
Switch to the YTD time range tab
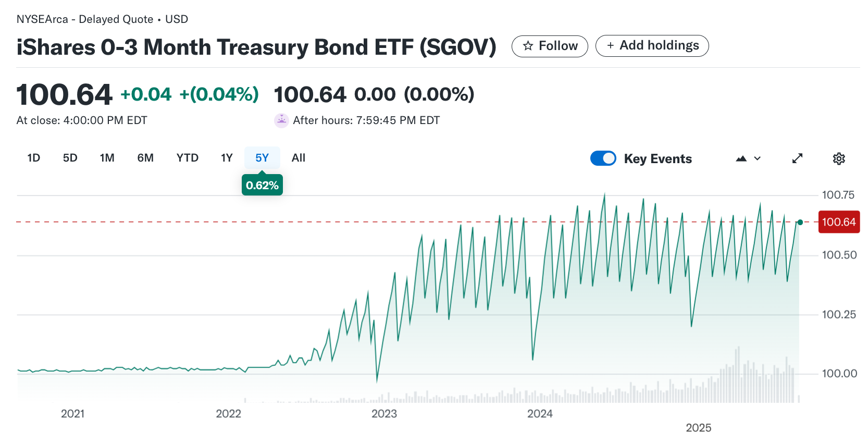pyautogui.click(x=187, y=157)
